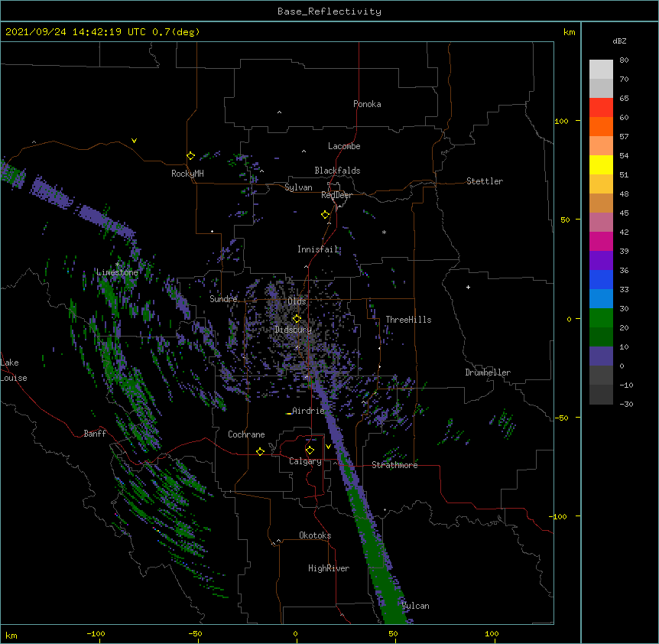
Task: Click the Strathmore label
Action: tap(394, 465)
